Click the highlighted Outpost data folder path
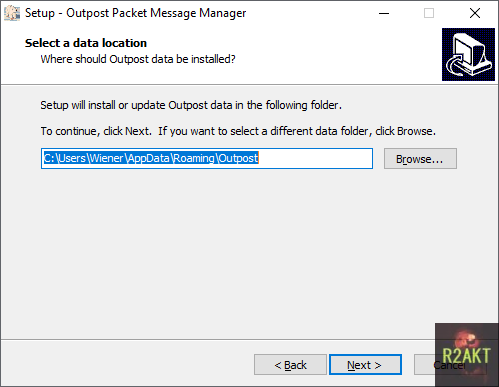The image size is (499, 387). [x=151, y=158]
